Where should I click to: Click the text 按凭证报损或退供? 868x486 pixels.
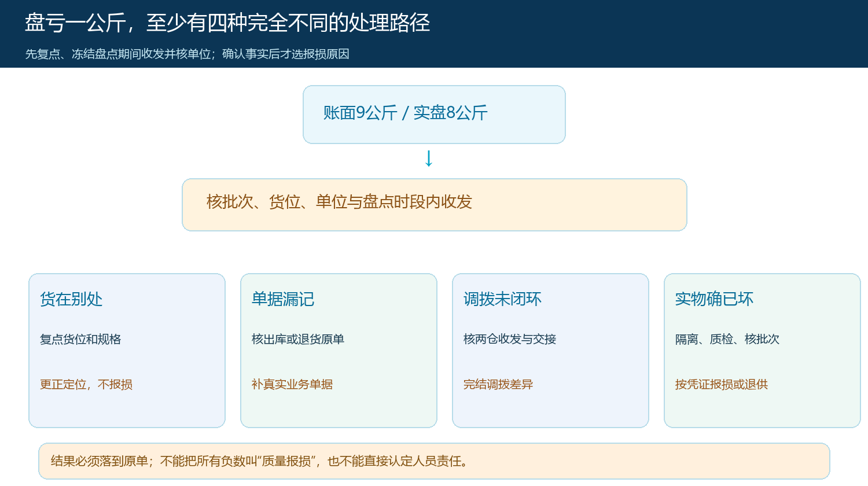(722, 384)
